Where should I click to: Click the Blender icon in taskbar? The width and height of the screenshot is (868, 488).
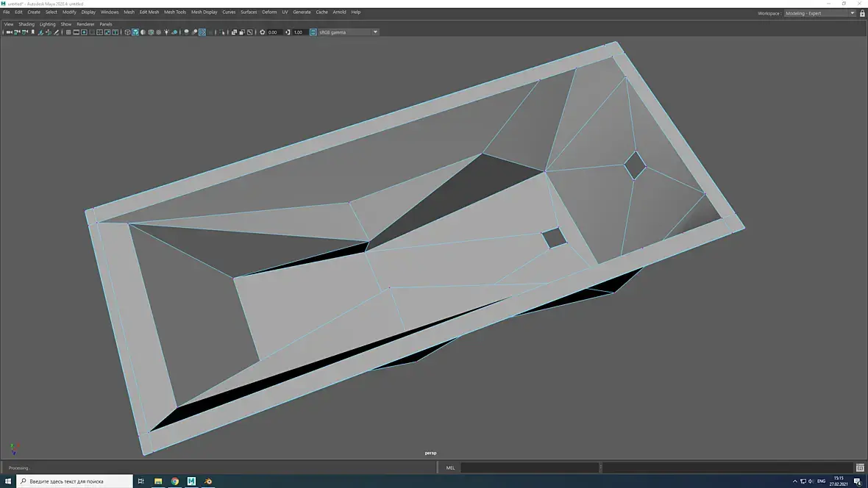coord(208,481)
